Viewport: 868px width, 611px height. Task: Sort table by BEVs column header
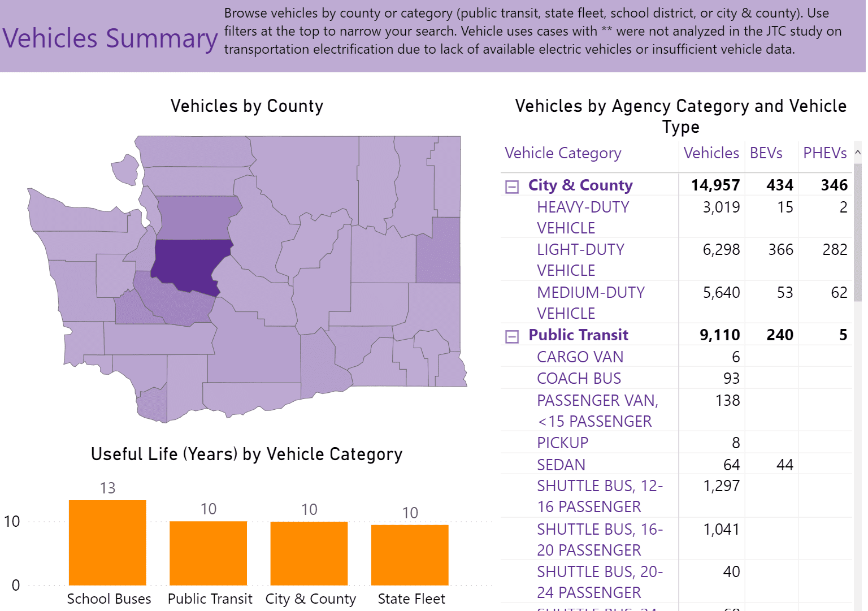tap(766, 153)
